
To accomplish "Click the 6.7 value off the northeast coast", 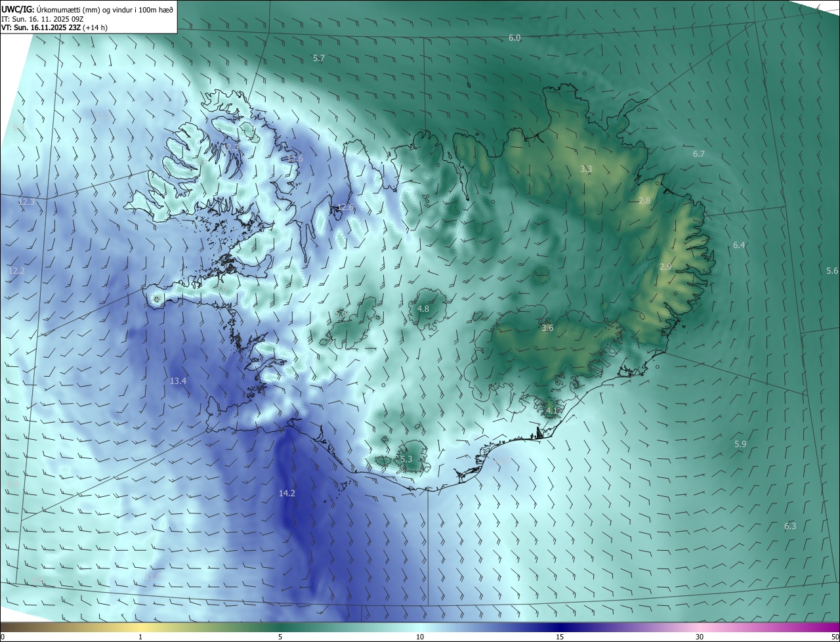I will pyautogui.click(x=699, y=154).
